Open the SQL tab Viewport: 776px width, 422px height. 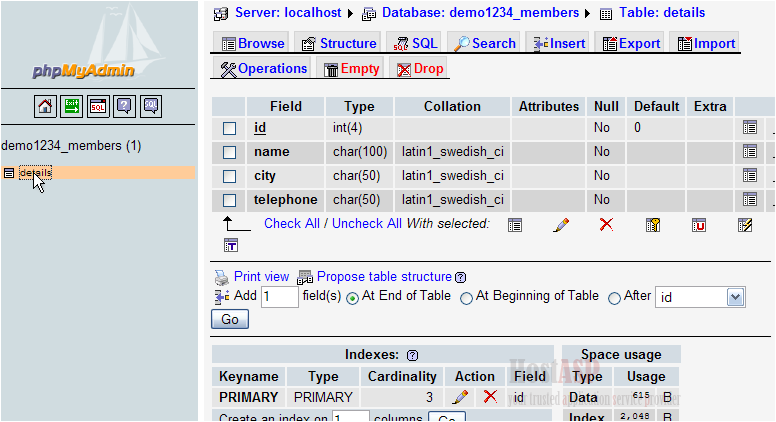point(416,44)
